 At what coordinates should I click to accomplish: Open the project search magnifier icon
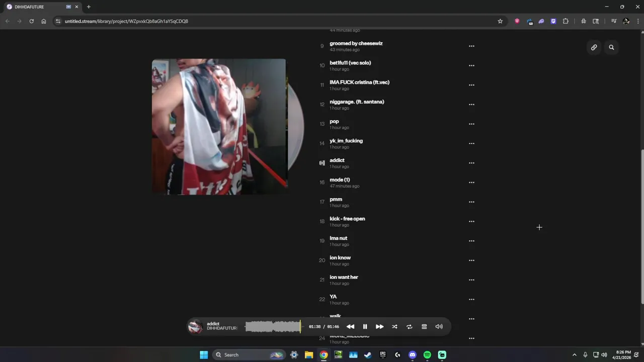(611, 47)
